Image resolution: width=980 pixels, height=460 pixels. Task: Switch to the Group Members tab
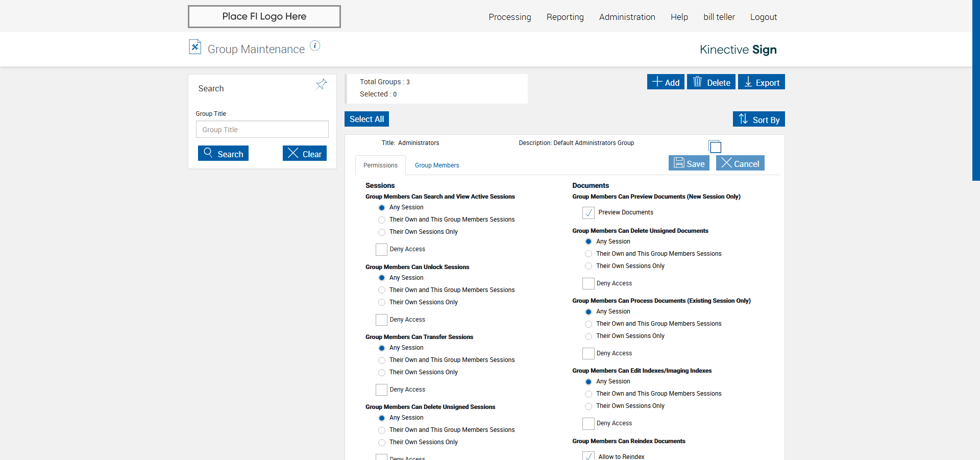437,165
